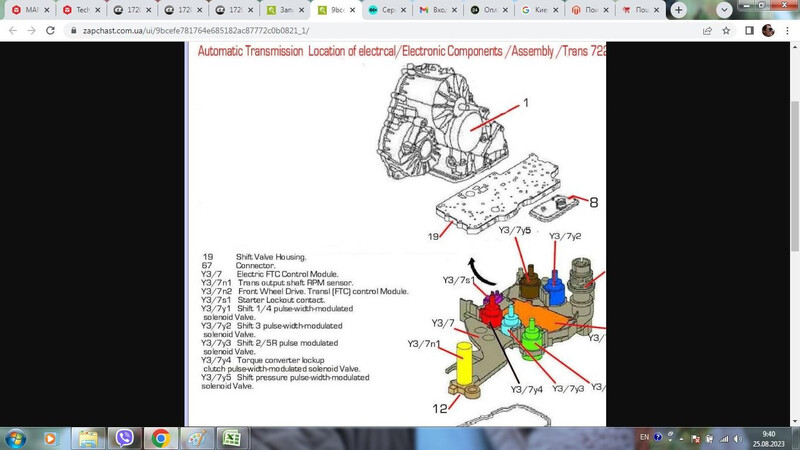This screenshot has height=450, width=800.
Task: Open Excel from the taskbar
Action: 231,438
